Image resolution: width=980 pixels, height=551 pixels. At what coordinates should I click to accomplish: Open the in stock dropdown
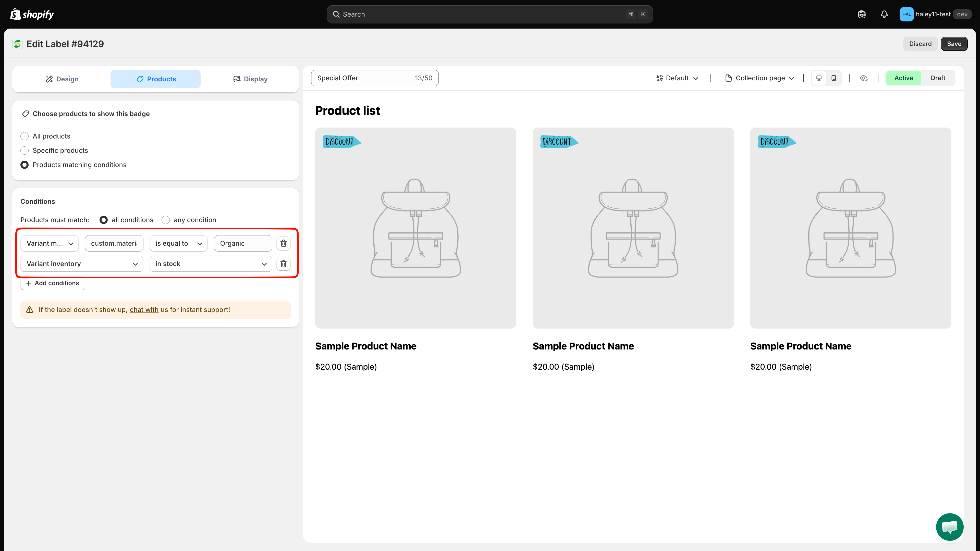coord(211,264)
